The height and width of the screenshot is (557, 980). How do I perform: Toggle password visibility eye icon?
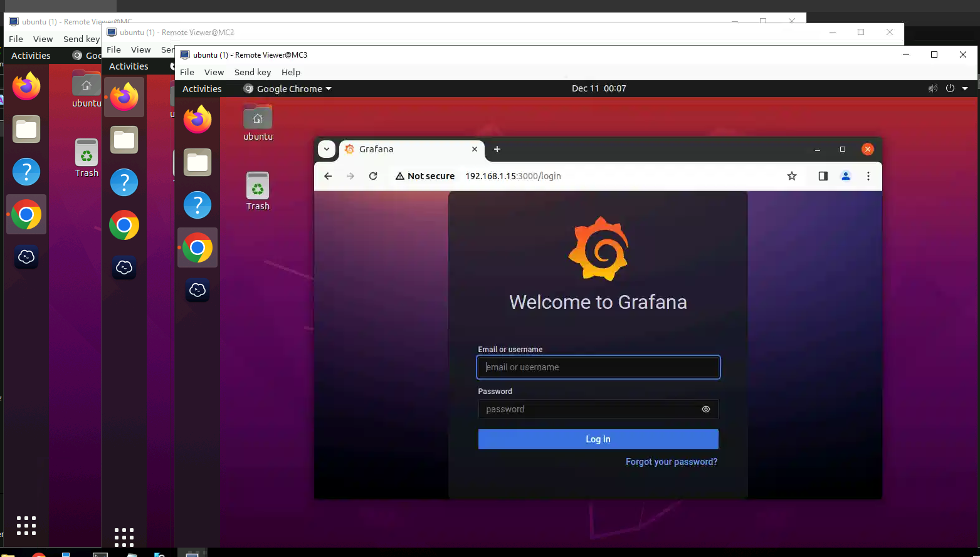[x=706, y=409]
